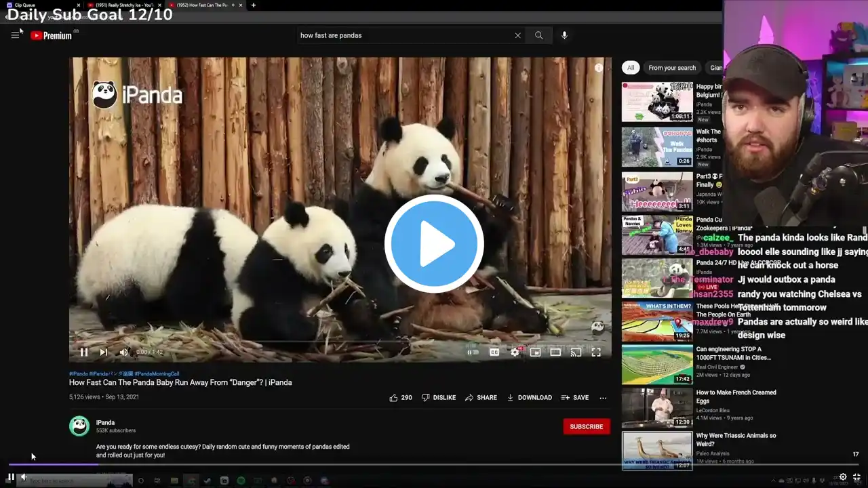
Task: Toggle autoplay off
Action: (x=473, y=352)
